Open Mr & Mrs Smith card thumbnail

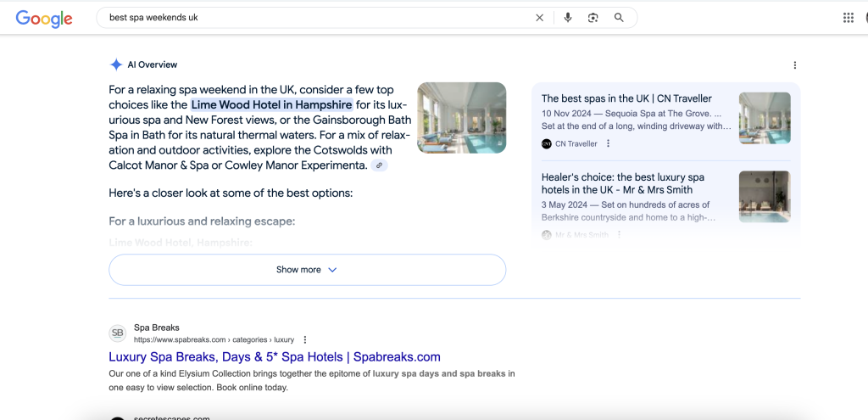click(x=765, y=197)
